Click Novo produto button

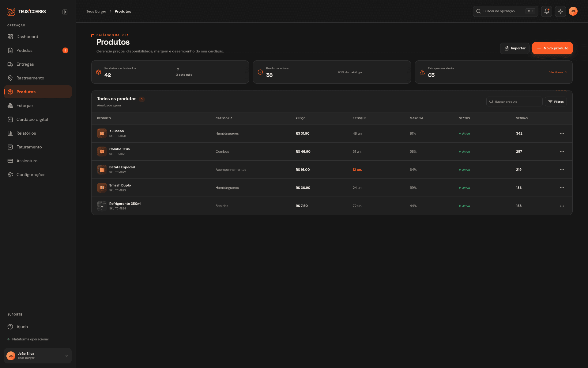[552, 48]
